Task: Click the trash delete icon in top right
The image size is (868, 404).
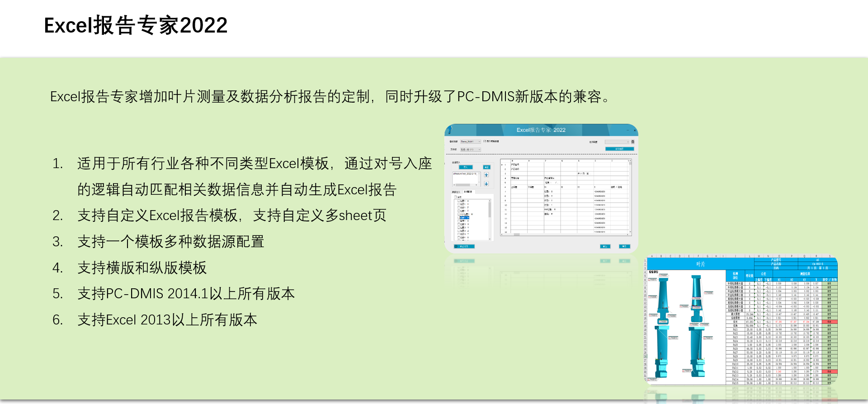Action: coord(632,142)
